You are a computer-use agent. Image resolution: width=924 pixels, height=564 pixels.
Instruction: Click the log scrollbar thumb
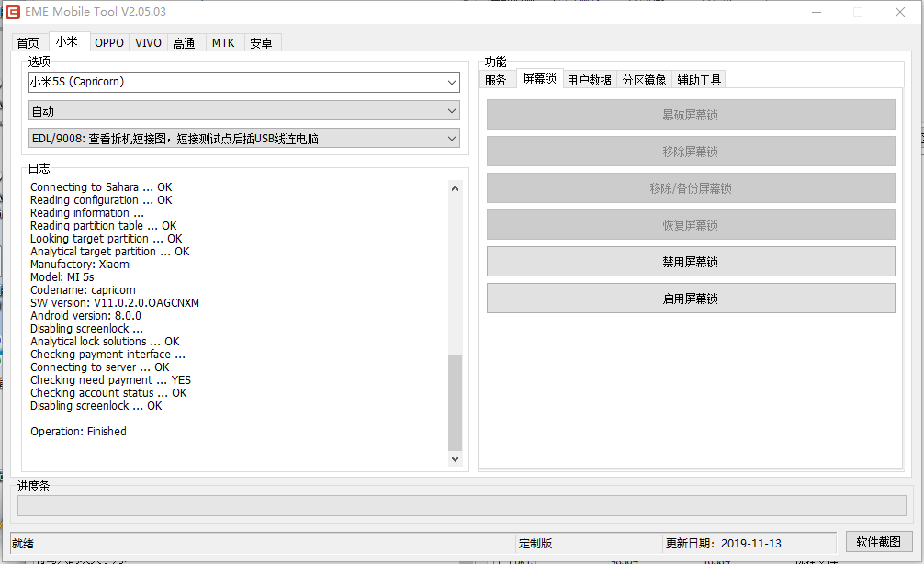click(455, 402)
